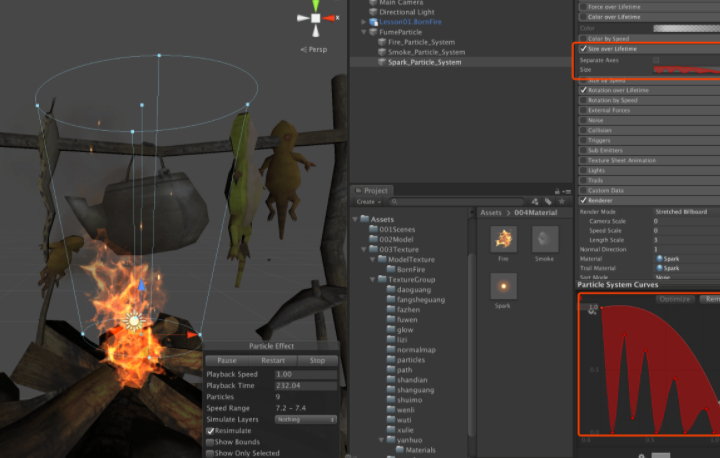Uncheck the Rotation over Lifetime module
Image resolution: width=720 pixels, height=458 pixels.
583,90
